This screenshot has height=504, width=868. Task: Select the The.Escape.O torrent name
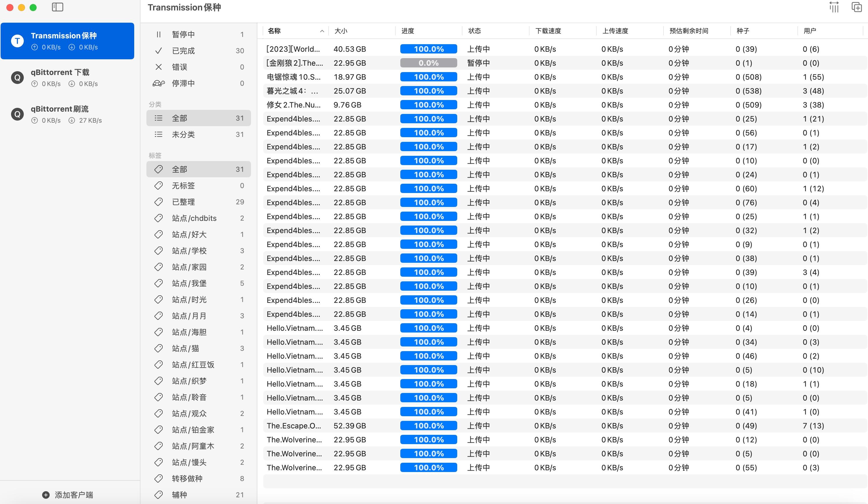[294, 426]
